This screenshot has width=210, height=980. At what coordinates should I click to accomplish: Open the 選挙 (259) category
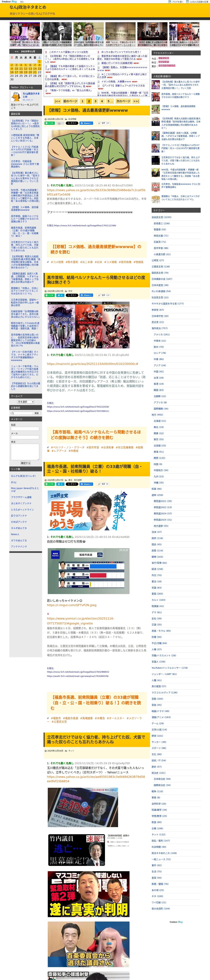157,495
